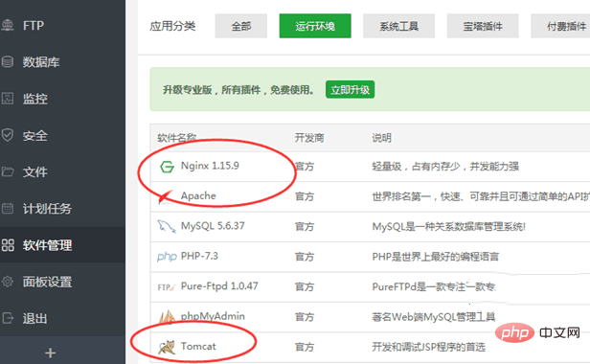Screen dimensions: 590x364
Task: Switch to the 宝塔插件 tab
Action: click(x=483, y=26)
